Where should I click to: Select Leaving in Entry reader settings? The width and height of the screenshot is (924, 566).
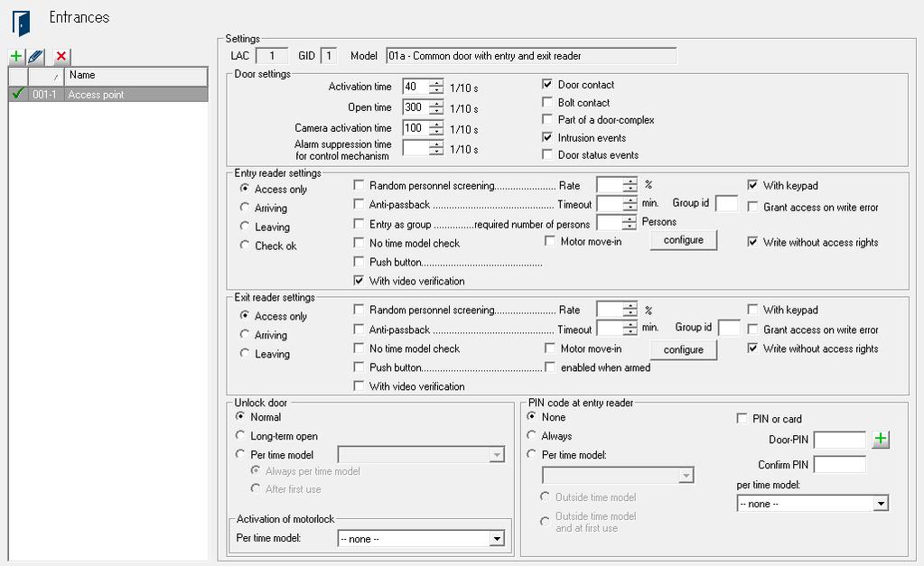pyautogui.click(x=245, y=227)
